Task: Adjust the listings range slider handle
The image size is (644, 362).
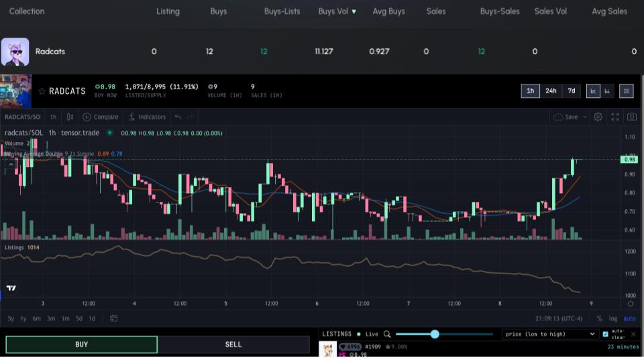Action: (435, 334)
